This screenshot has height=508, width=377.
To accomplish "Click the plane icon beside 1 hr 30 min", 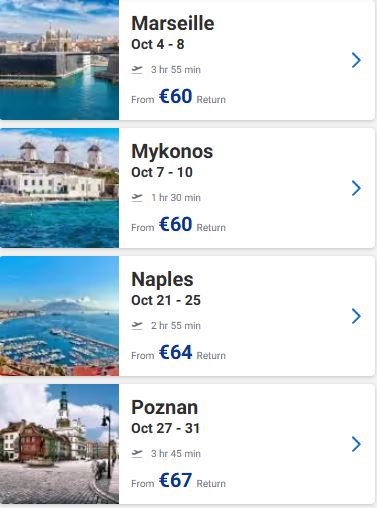I will (x=137, y=198).
